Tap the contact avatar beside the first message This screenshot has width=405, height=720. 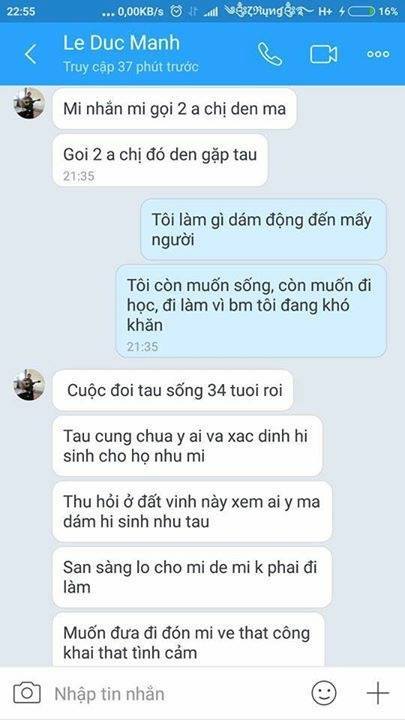(x=30, y=103)
